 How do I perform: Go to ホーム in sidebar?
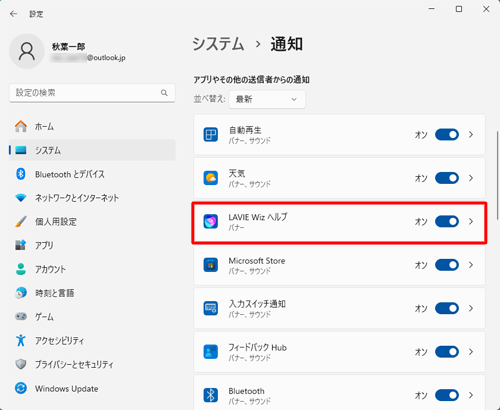tap(92, 126)
